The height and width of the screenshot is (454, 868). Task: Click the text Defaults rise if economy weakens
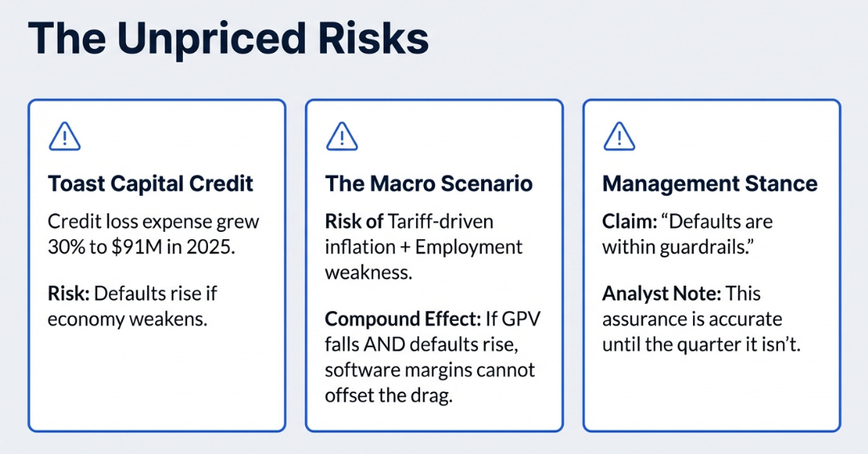132,306
